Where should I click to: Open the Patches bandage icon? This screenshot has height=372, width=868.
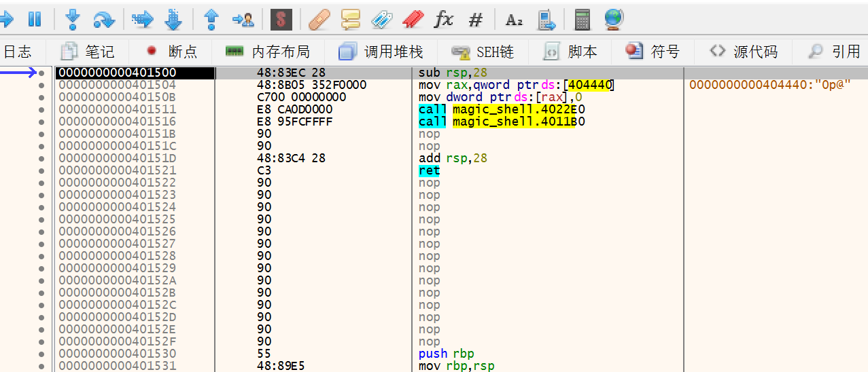tap(319, 20)
